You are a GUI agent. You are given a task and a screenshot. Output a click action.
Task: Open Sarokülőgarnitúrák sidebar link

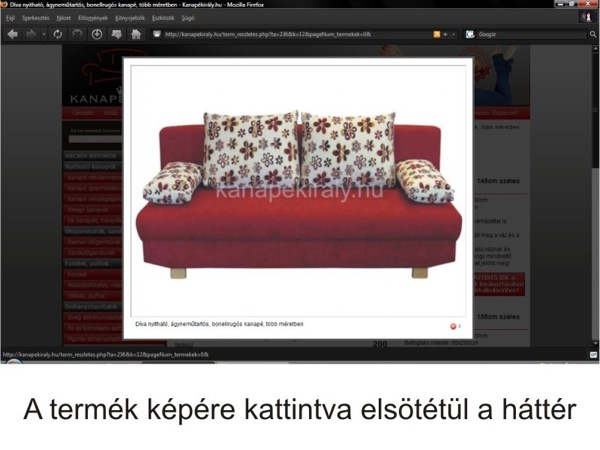pyautogui.click(x=91, y=253)
